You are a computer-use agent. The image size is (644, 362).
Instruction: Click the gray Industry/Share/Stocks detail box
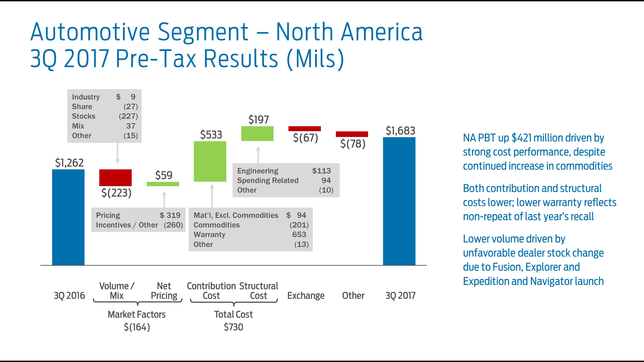pyautogui.click(x=105, y=116)
